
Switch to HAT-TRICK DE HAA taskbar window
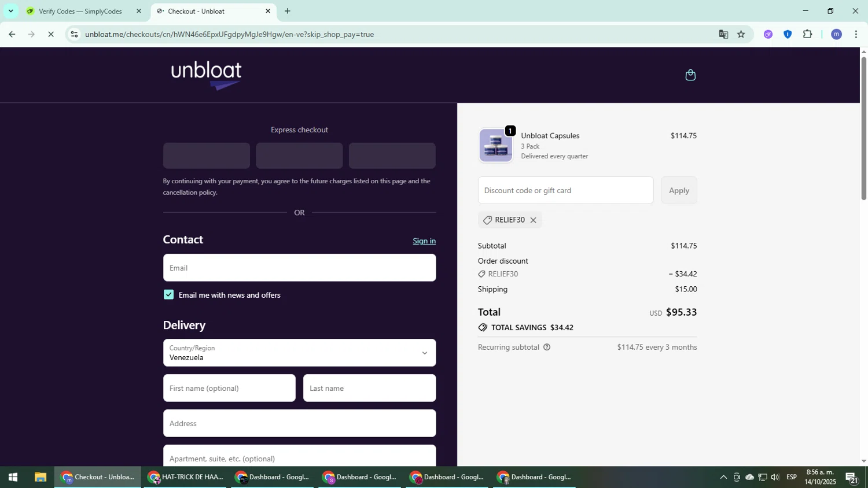(x=185, y=477)
